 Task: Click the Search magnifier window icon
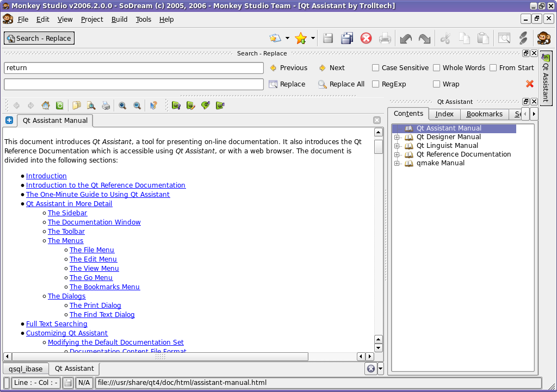click(504, 38)
